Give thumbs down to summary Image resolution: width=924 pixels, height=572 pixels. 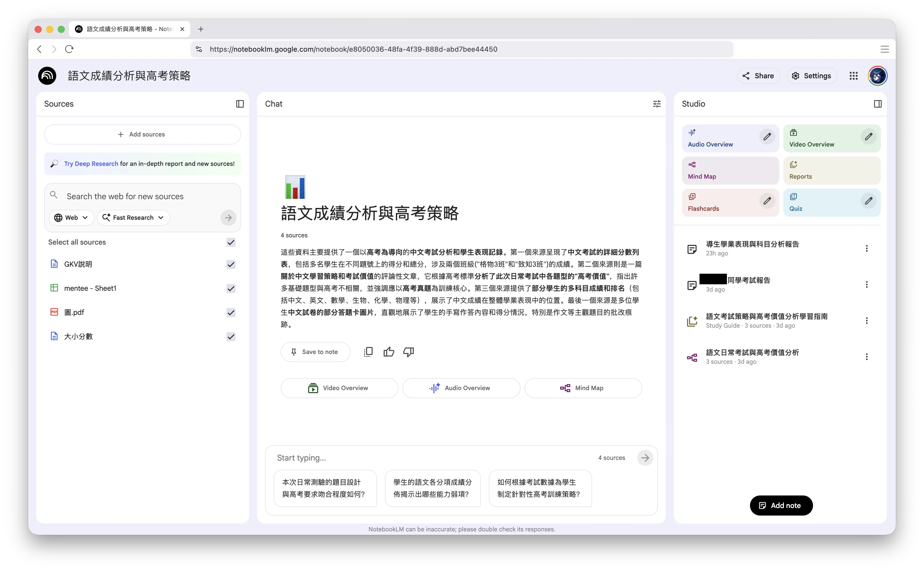[x=409, y=352]
